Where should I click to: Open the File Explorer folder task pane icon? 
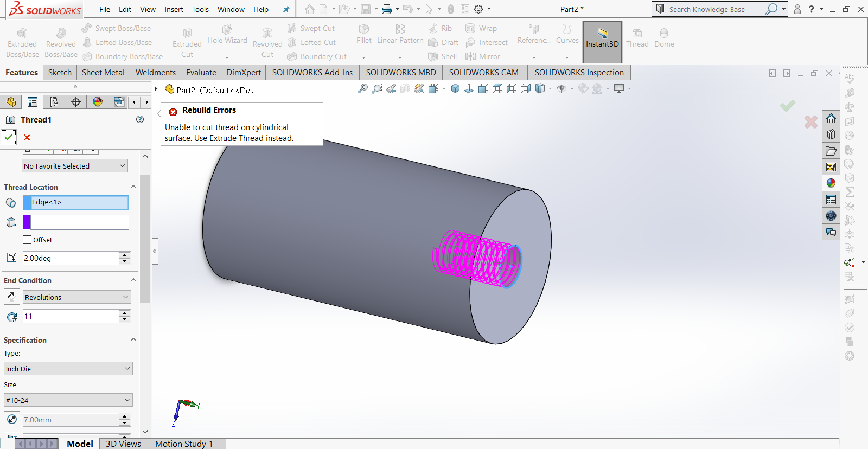831,151
